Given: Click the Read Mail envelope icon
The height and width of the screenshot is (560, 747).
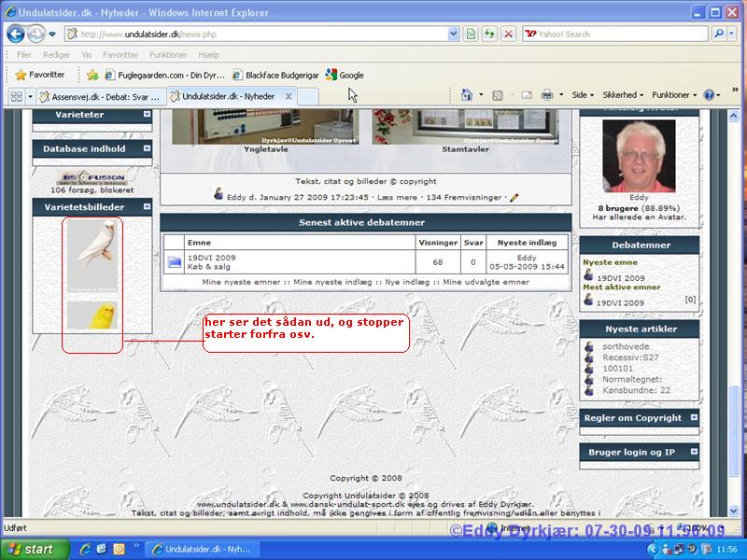Looking at the screenshot, I should [x=527, y=95].
